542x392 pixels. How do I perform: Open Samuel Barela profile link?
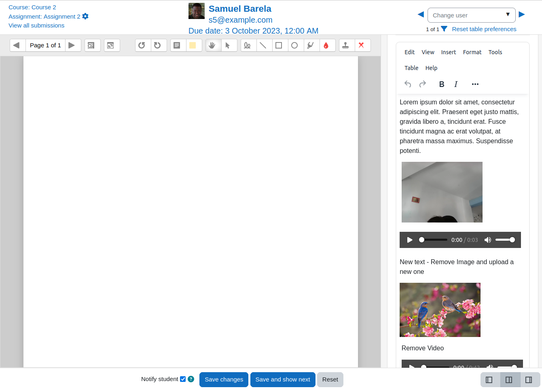coord(240,8)
